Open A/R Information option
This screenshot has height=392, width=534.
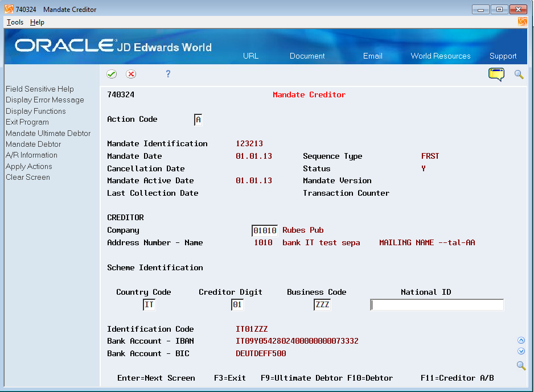(32, 155)
